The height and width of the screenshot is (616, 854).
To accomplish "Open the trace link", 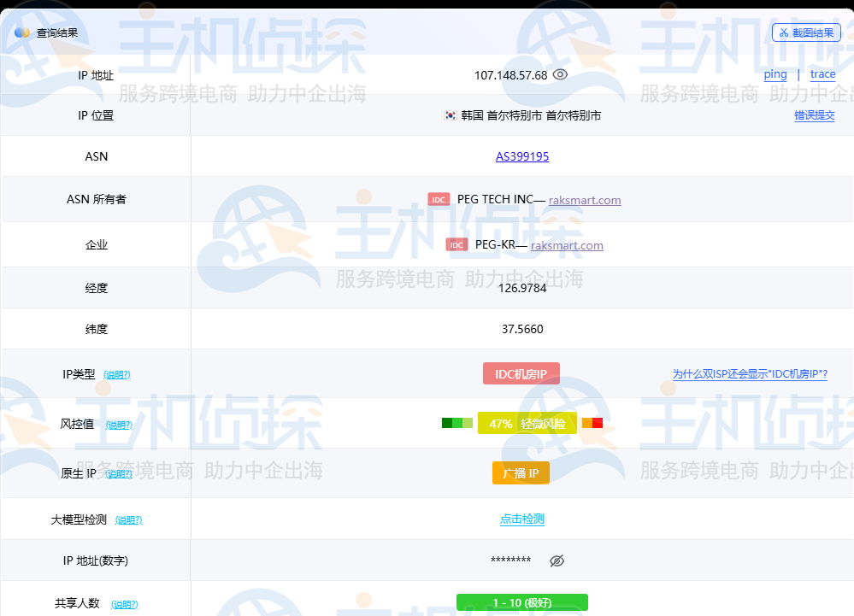I will click(x=822, y=74).
